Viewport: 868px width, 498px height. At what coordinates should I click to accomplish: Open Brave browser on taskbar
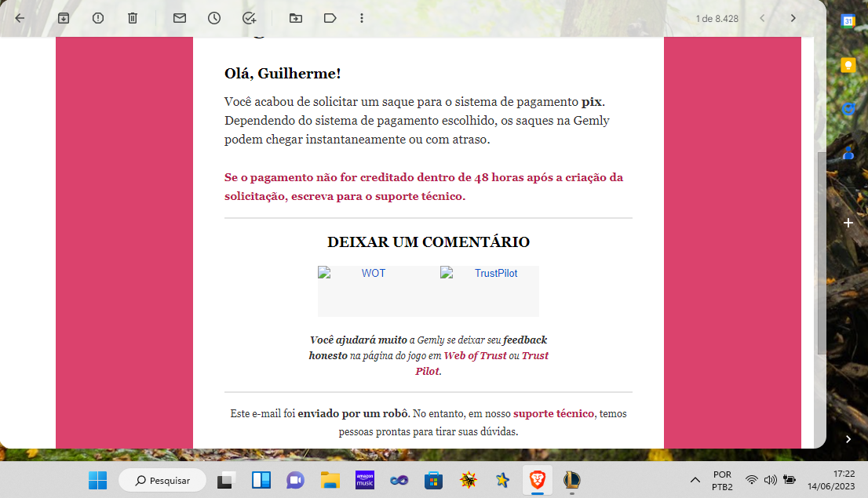point(537,480)
